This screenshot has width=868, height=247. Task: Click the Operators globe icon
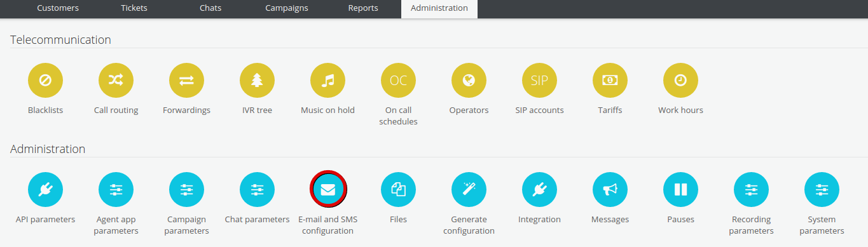tap(469, 81)
